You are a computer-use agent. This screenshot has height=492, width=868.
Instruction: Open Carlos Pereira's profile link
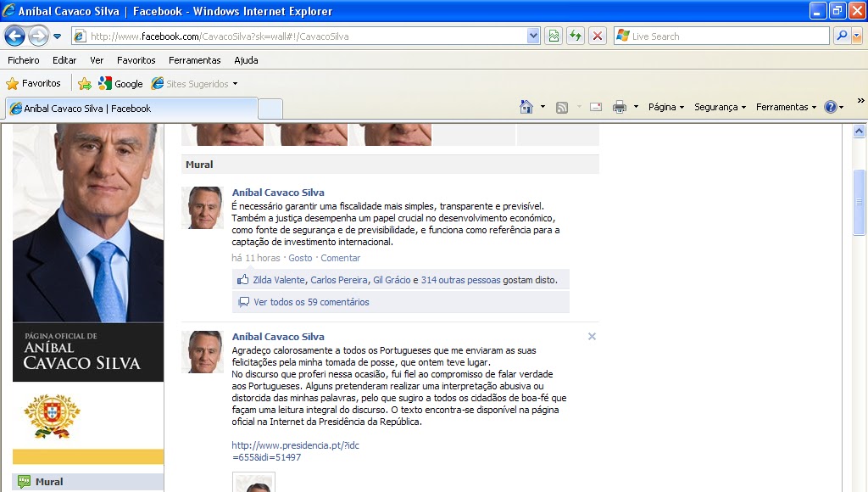[339, 280]
